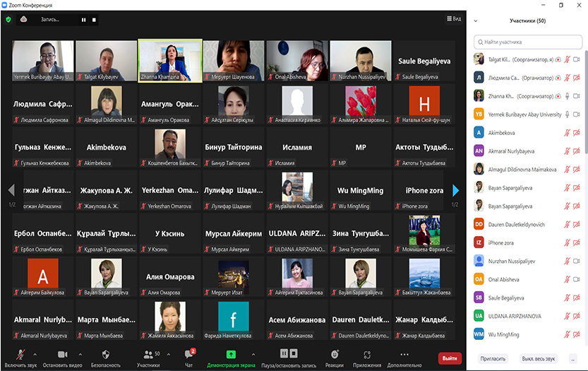Expand audio options arrow beside microphone
Screen dimensions: 588x371
[37, 353]
